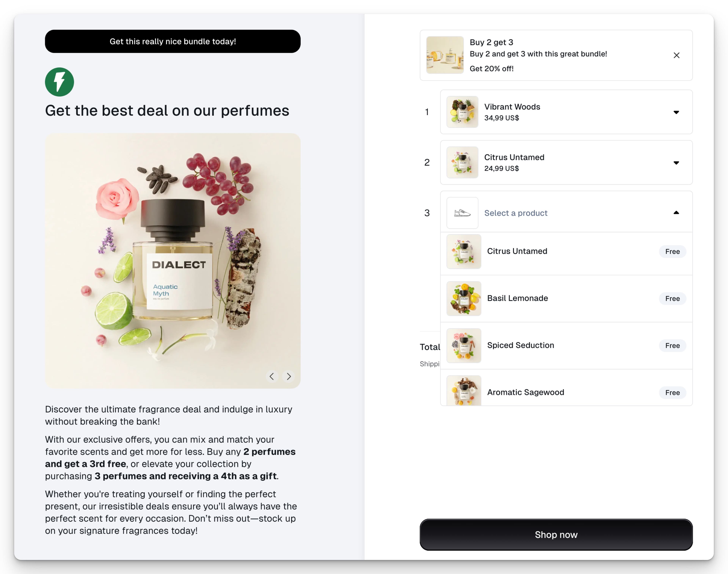Expand the Vibrant Woods dropdown arrow
Viewport: 728px width, 574px height.
[676, 112]
